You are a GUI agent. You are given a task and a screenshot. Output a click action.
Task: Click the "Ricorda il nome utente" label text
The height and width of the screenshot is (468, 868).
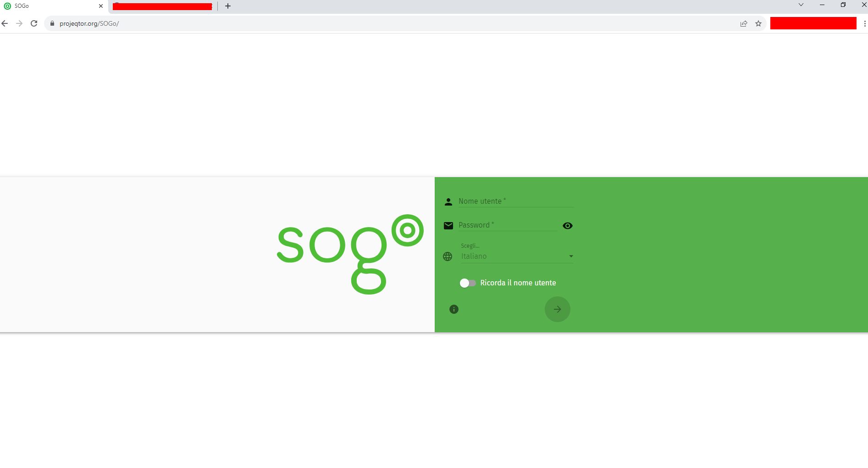518,283
